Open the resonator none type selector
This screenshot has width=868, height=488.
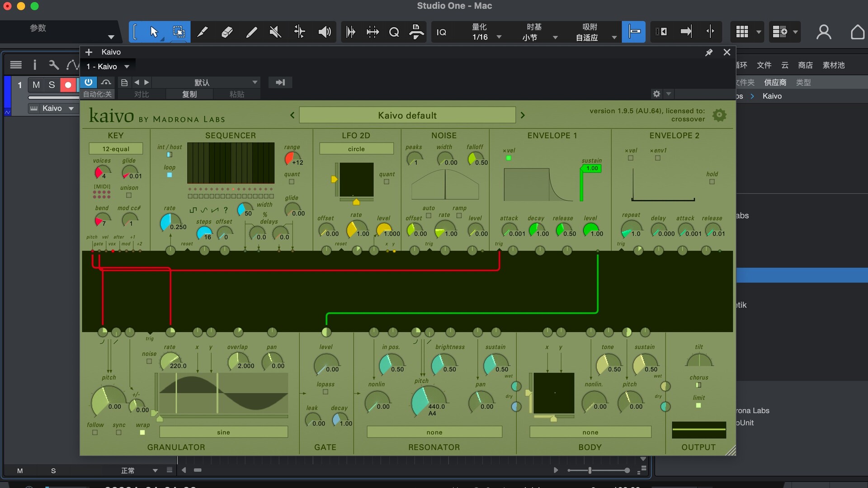click(x=434, y=432)
